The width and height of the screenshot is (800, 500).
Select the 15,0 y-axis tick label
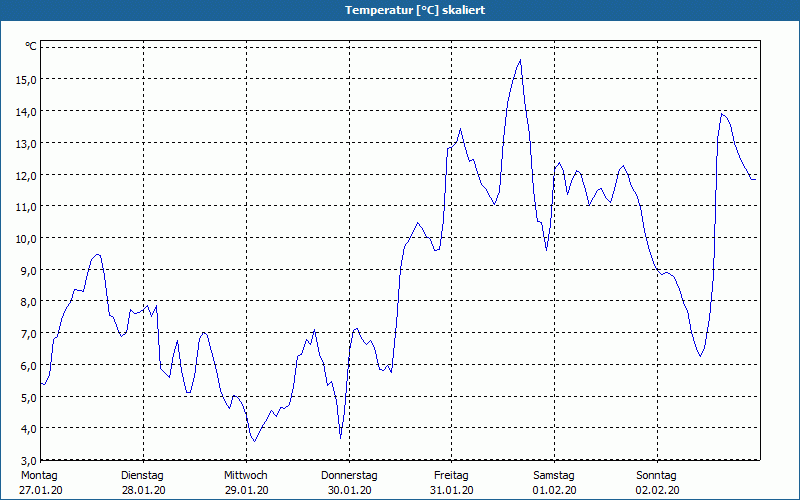click(25, 80)
